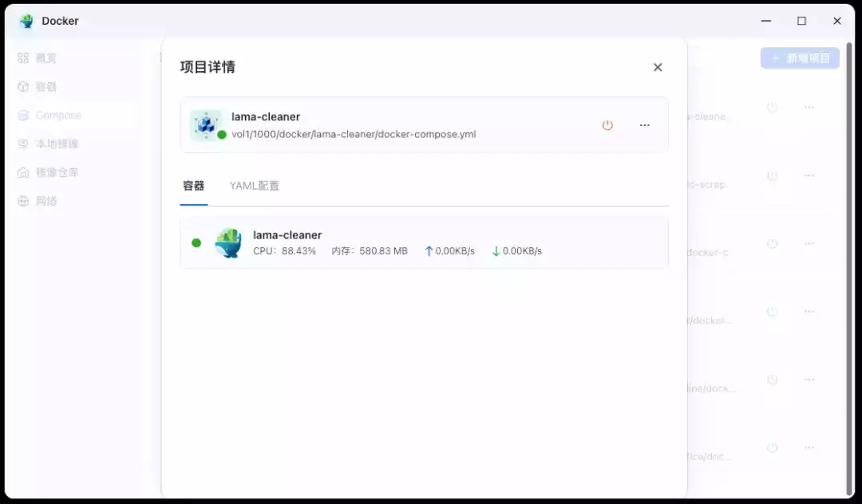Open the three-dot menu for lama-cleaner project
The height and width of the screenshot is (504, 862).
[644, 125]
